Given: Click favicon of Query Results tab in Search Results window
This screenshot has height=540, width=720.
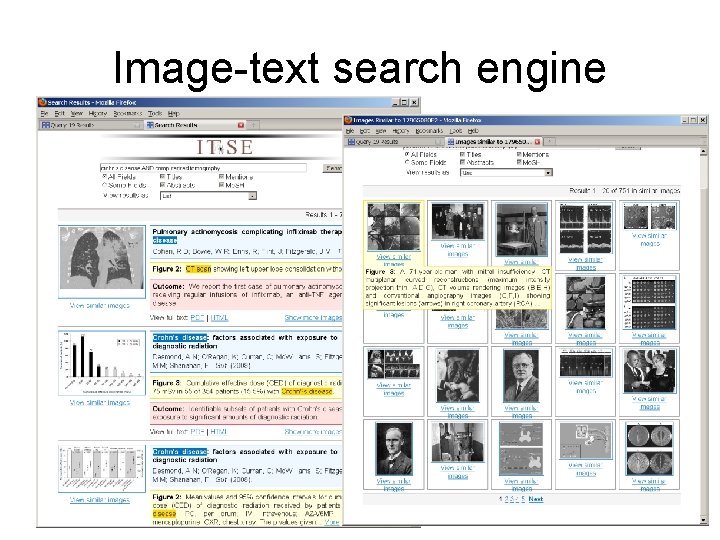Looking at the screenshot, I should [45, 125].
